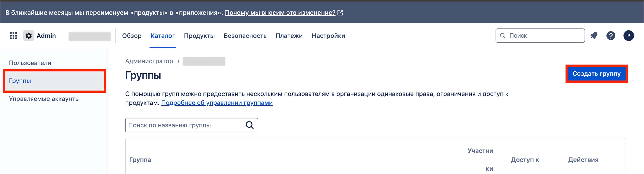Image resolution: width=644 pixels, height=174 pixels.
Task: Open Почему мы вносим это изменение link
Action: click(280, 13)
